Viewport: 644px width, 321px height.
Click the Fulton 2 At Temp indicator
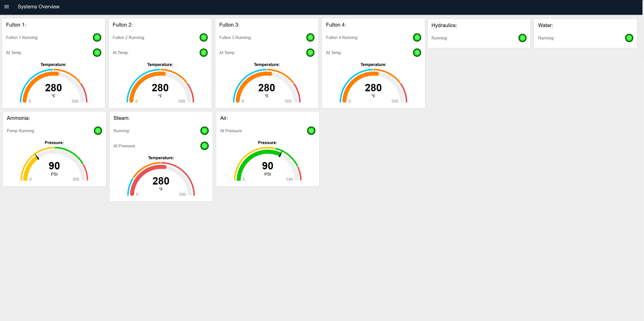[x=204, y=53]
